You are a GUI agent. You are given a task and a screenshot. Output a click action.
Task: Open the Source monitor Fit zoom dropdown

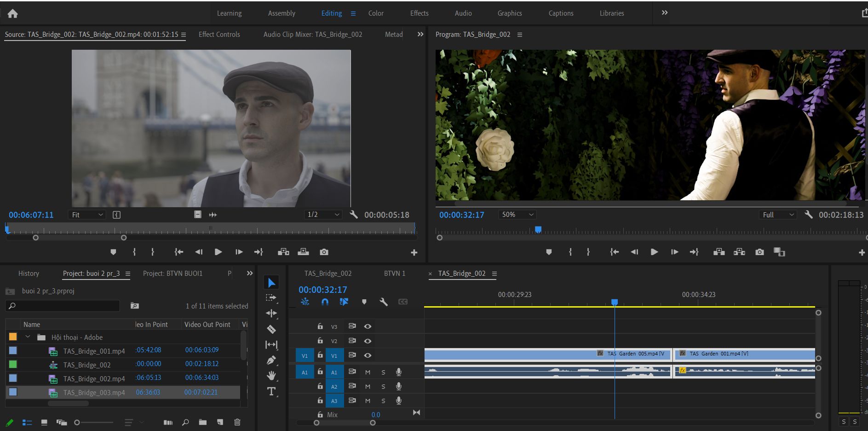(87, 215)
